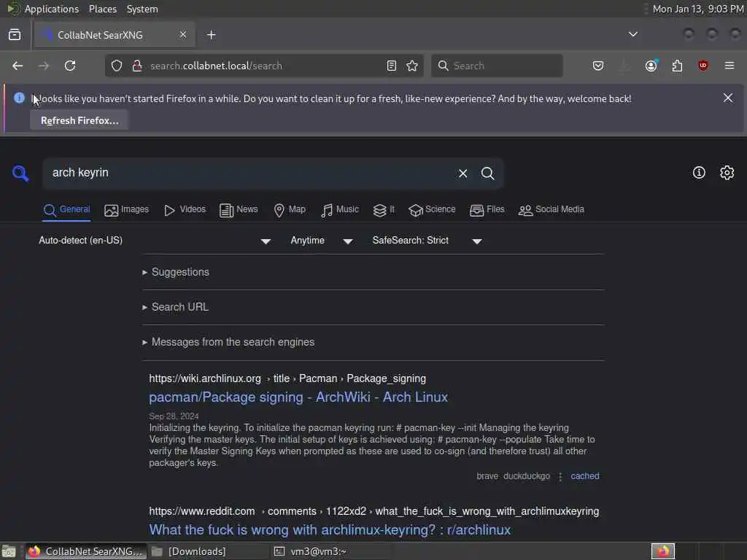Open the reddit.com result URL
The width and height of the screenshot is (747, 560).
[x=374, y=511]
